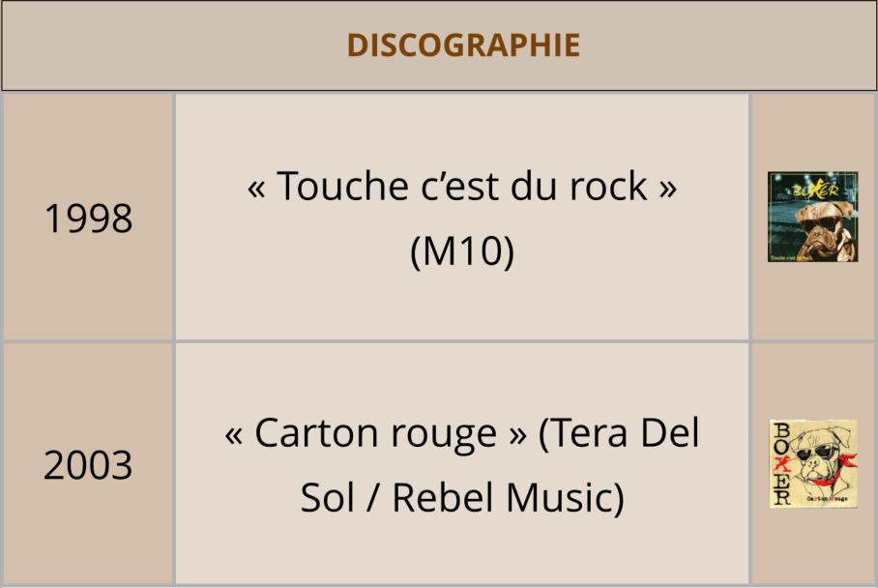The image size is (878, 588).
Task: Select the 1998 year cell
Action: (88, 219)
